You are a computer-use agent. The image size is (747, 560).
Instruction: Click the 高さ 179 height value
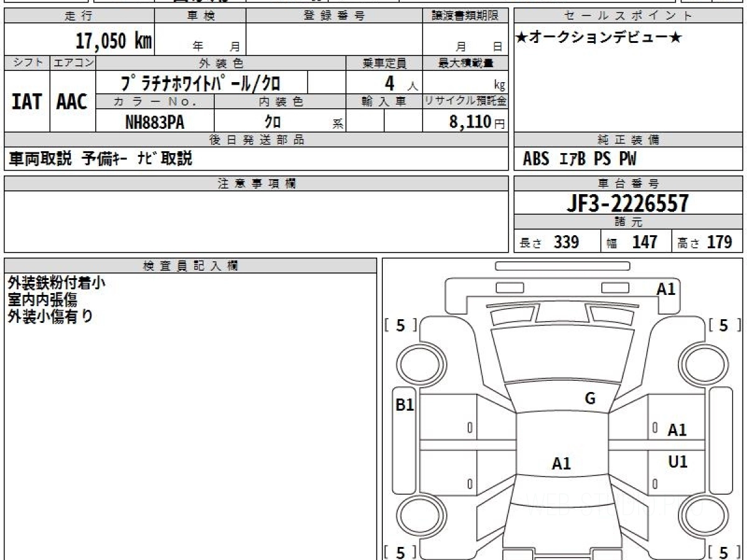(705, 242)
